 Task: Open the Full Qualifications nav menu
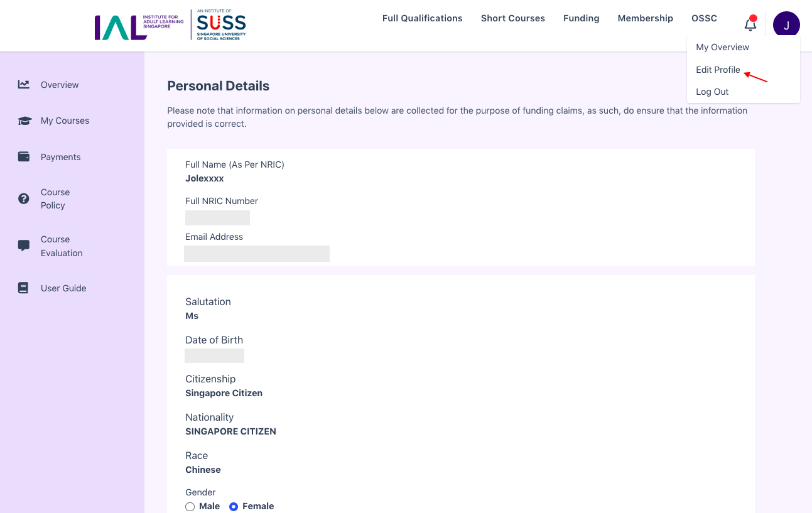422,18
